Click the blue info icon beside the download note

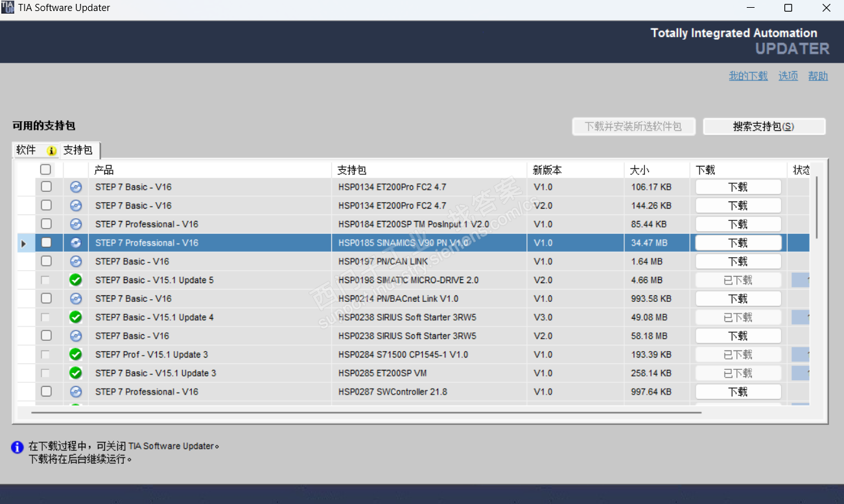18,447
